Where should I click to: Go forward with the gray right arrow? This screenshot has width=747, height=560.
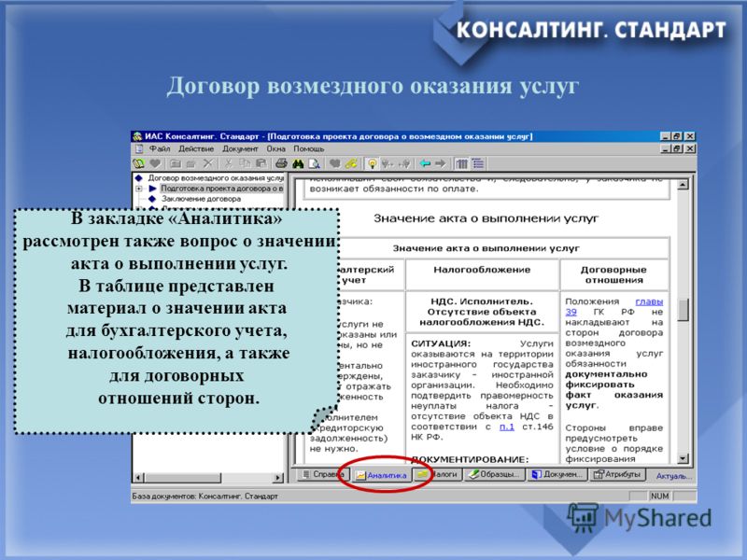(440, 164)
